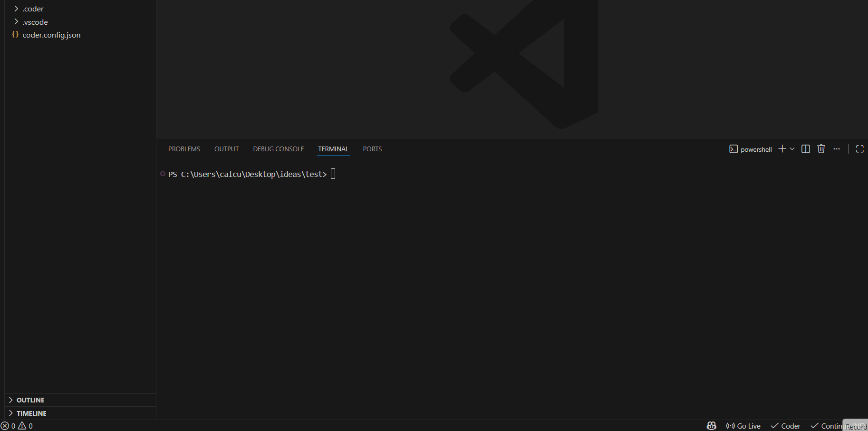Expand the .coder folder
The width and height of the screenshot is (868, 431).
tap(33, 9)
